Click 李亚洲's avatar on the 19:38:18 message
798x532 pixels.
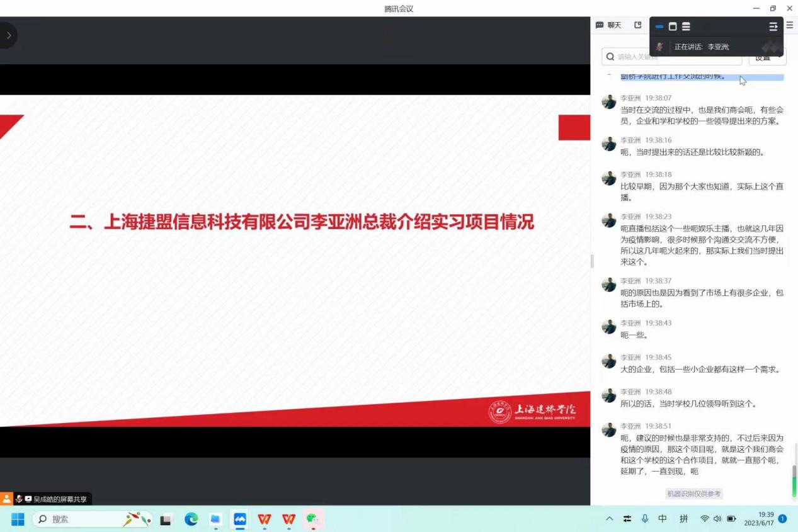click(609, 178)
